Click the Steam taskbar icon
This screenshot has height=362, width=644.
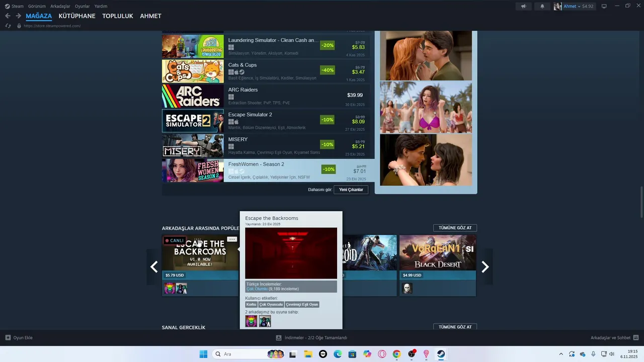pyautogui.click(x=441, y=354)
